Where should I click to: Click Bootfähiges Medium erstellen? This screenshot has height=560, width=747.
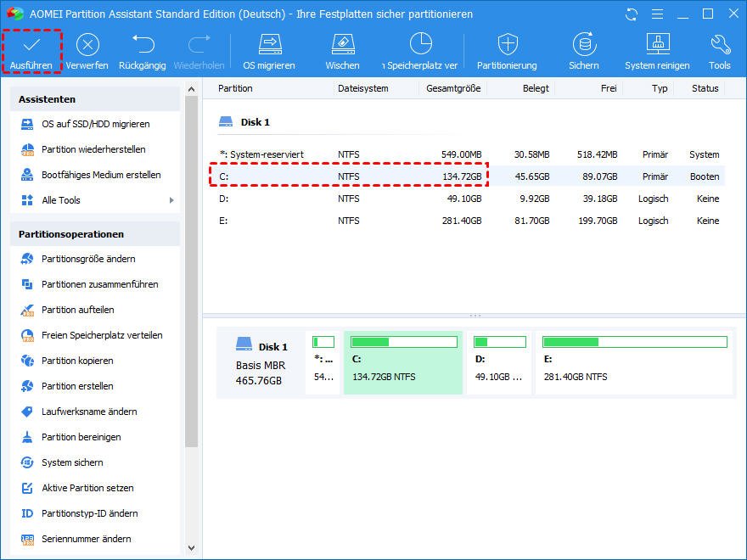point(101,175)
